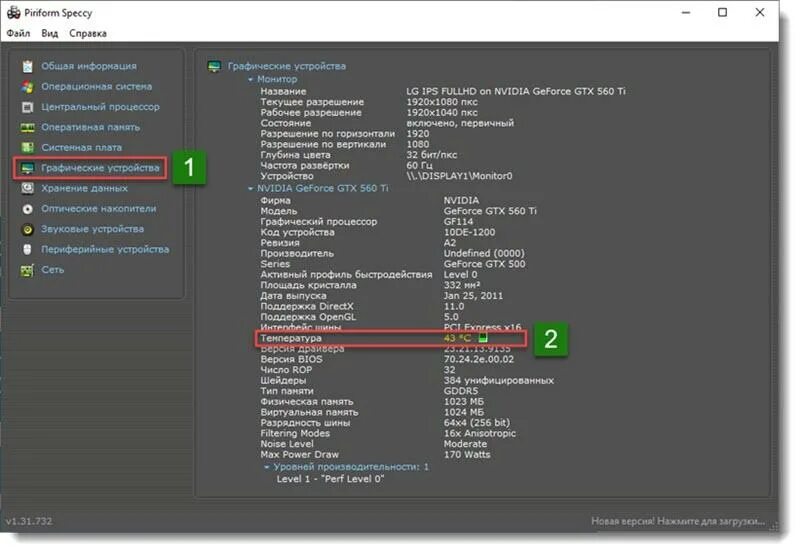Click the Moderate noise level value
The width and height of the screenshot is (800, 553).
click(x=465, y=444)
